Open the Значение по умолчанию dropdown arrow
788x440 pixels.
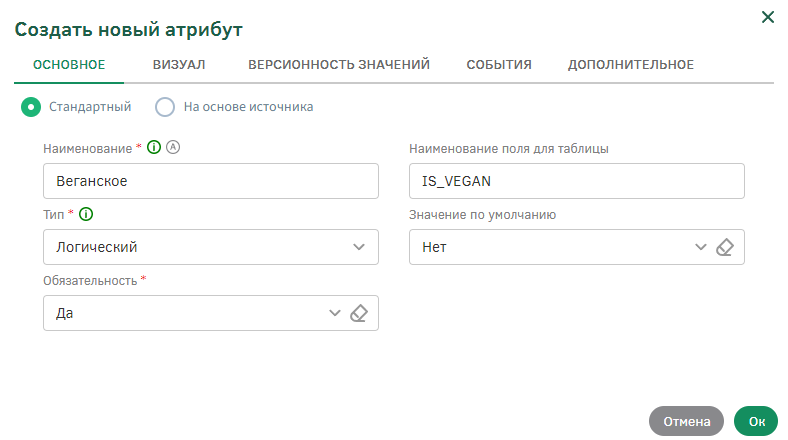point(701,247)
